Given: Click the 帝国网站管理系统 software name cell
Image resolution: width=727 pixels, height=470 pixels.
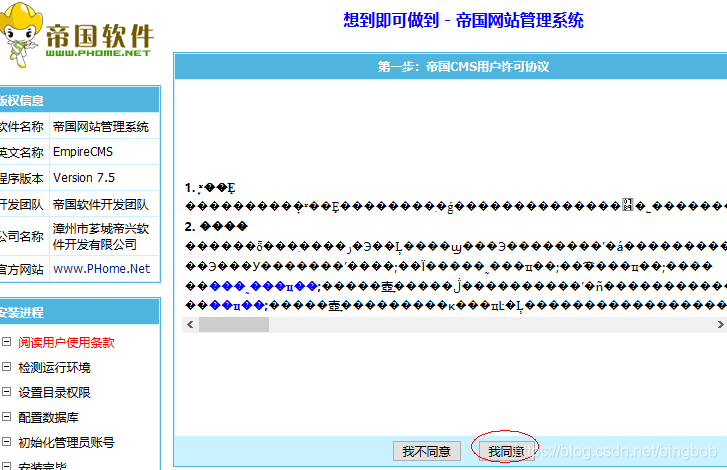Looking at the screenshot, I should [x=104, y=126].
